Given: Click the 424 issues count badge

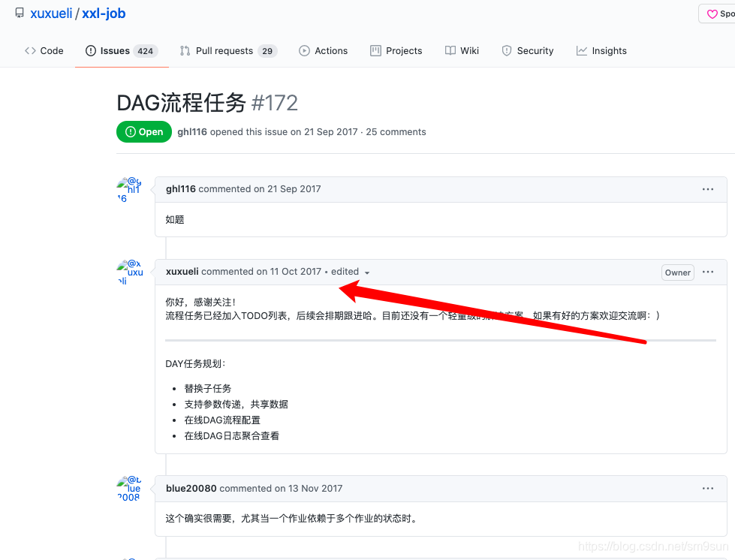Looking at the screenshot, I should pyautogui.click(x=146, y=51).
